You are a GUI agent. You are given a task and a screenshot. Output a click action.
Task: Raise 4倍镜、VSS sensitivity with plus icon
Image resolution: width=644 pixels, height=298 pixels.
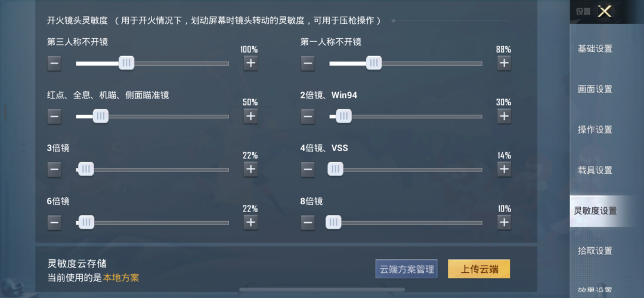(x=504, y=170)
